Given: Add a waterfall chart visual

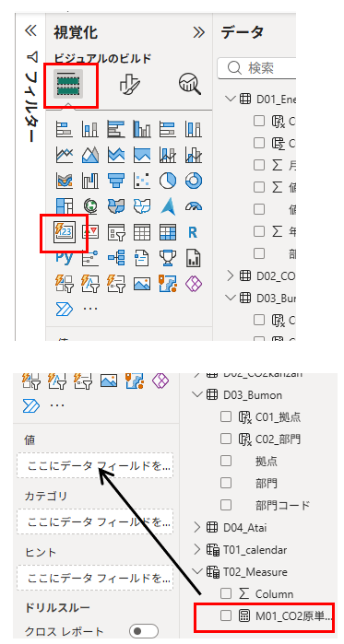Looking at the screenshot, I should (x=89, y=181).
